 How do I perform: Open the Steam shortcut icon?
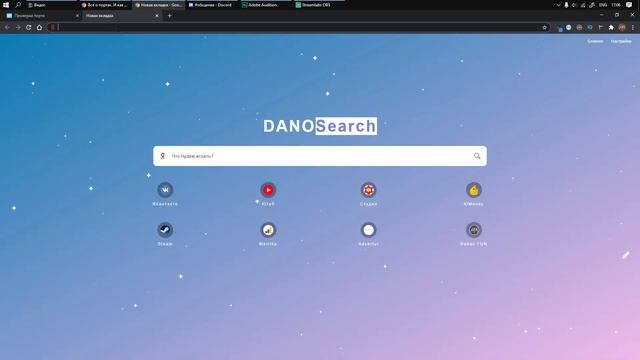[x=165, y=230]
